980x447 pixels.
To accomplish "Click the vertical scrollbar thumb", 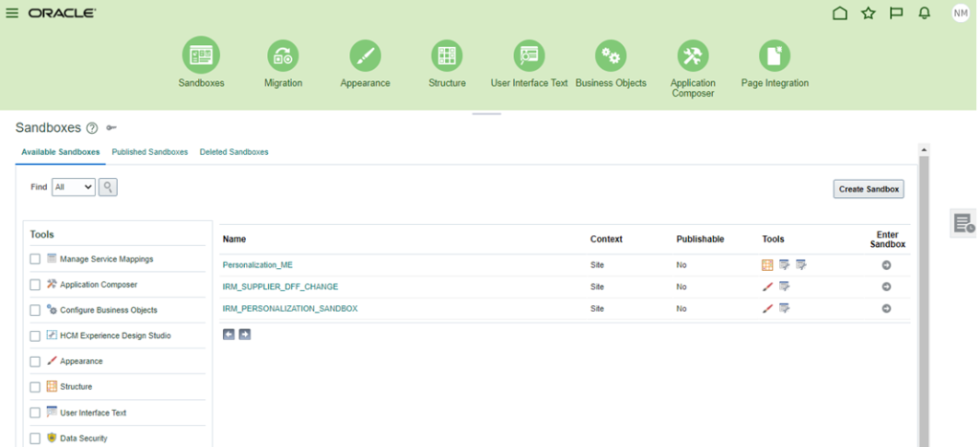I will (x=924, y=301).
